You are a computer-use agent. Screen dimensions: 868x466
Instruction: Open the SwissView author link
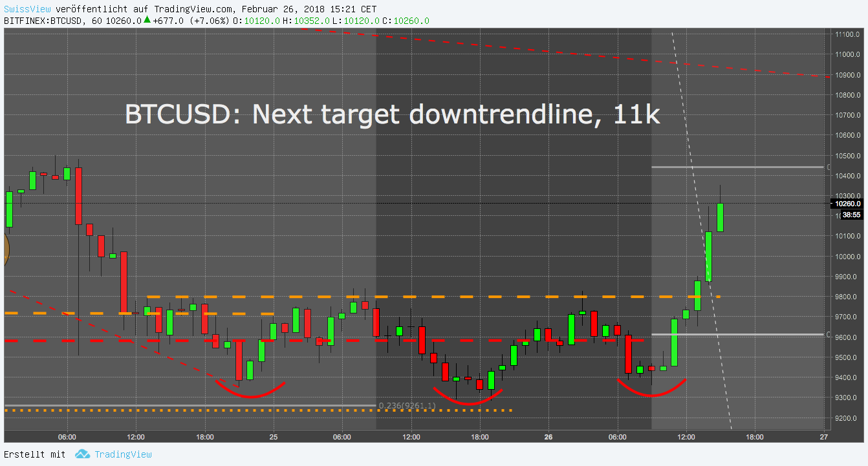click(27, 10)
